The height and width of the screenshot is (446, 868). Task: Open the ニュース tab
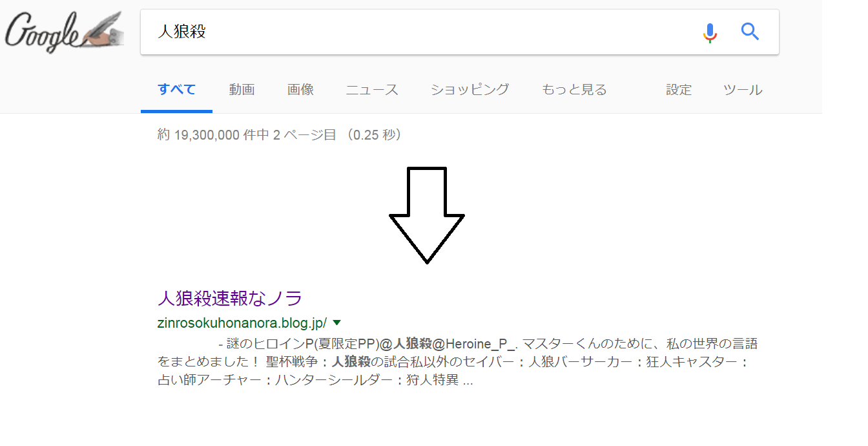pos(372,90)
